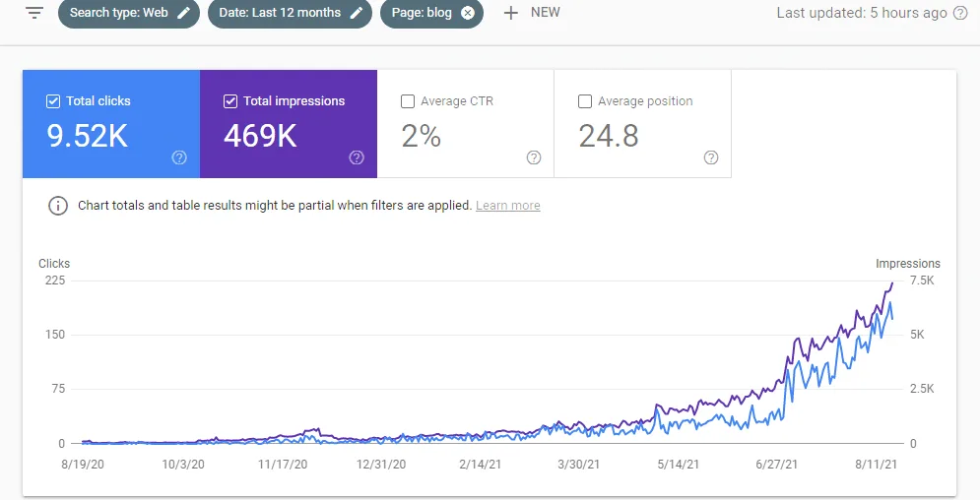Select the Search type: Web chip

[129, 13]
